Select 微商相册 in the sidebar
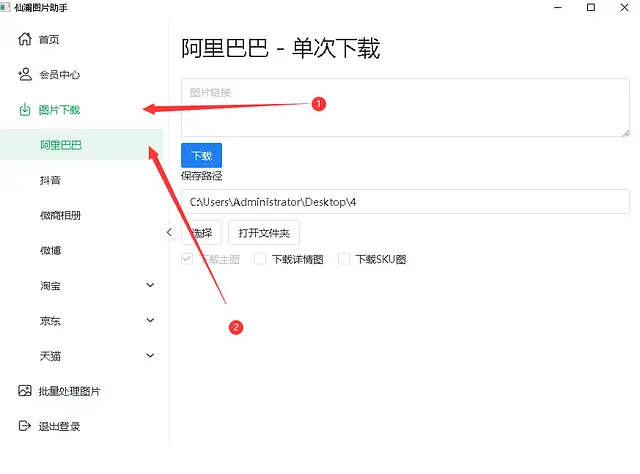Image resolution: width=640 pixels, height=474 pixels. coord(82,215)
